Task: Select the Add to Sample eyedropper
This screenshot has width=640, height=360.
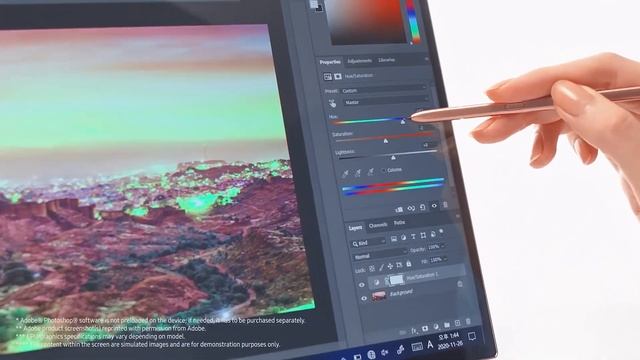Action: 358,173
